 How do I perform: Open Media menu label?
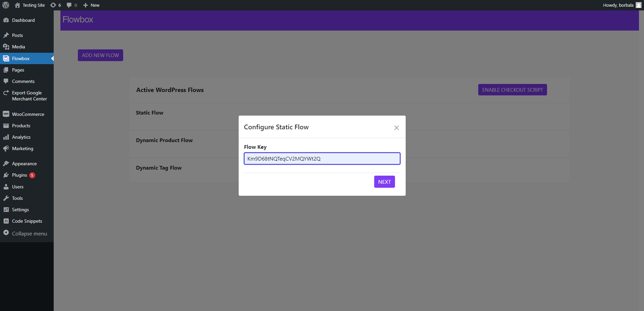tap(18, 47)
